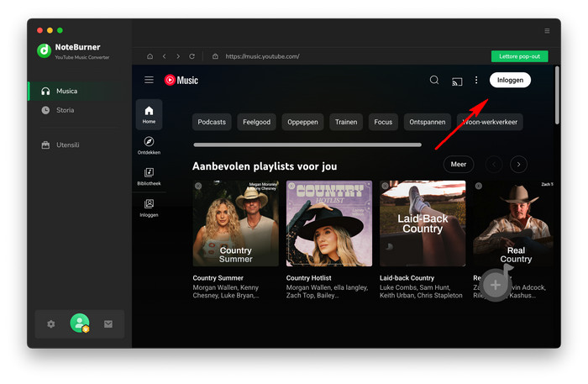Open the Bibliotheek library tab

tap(149, 176)
